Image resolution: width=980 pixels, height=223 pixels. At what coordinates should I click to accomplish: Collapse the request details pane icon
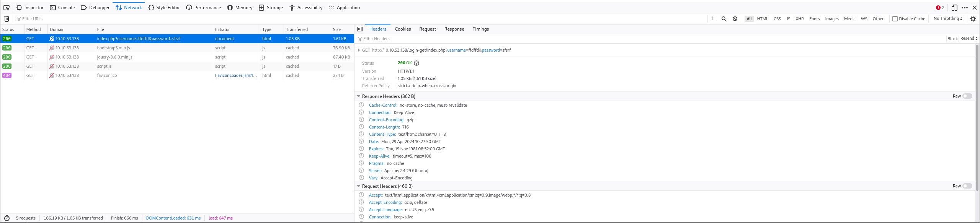coord(360,29)
